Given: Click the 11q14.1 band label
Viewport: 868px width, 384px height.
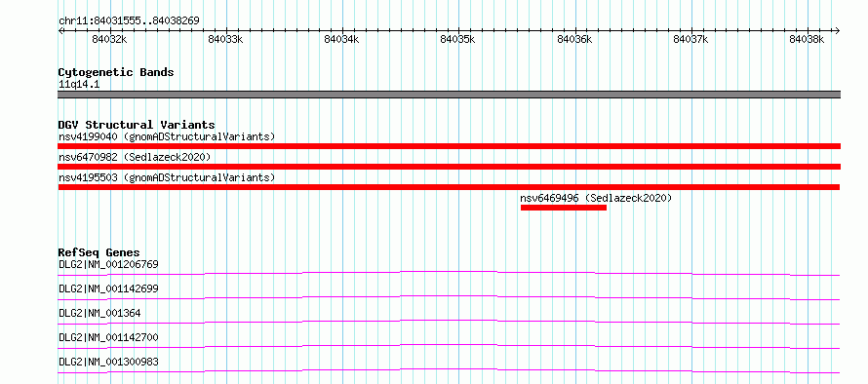Looking at the screenshot, I should (x=79, y=85).
